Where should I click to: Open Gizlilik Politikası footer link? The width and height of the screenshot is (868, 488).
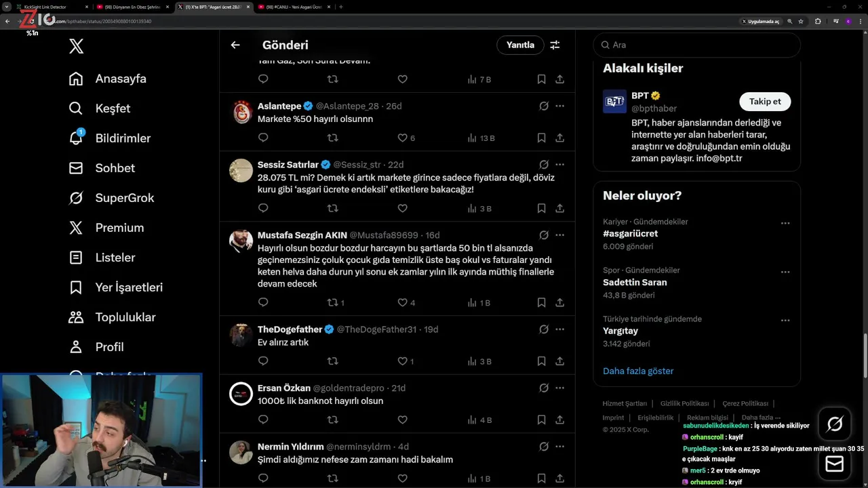[684, 403]
